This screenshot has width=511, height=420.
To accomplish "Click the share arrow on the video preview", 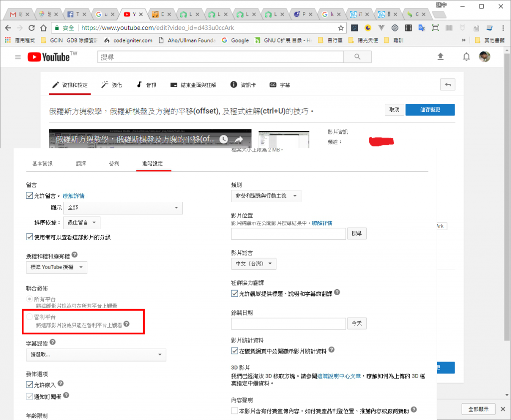I will [239, 139].
